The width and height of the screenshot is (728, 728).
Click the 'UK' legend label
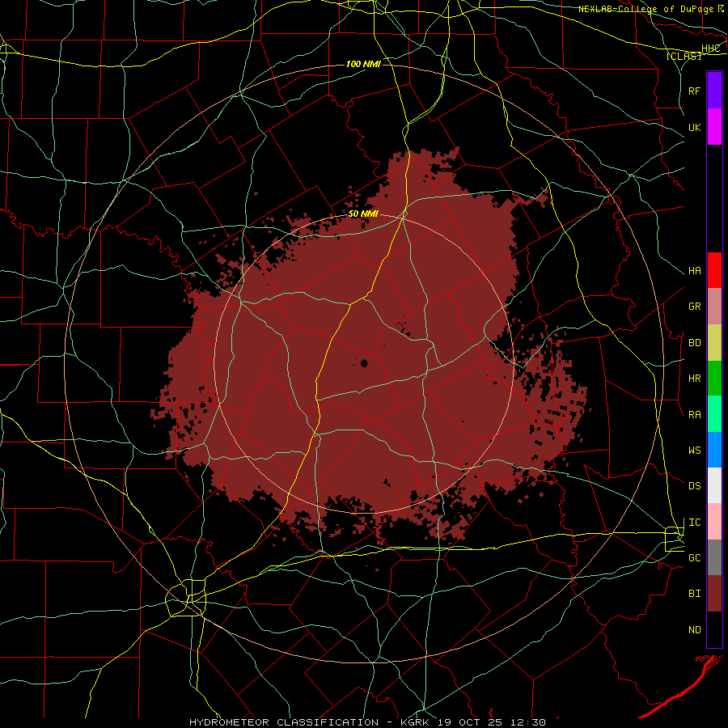695,127
